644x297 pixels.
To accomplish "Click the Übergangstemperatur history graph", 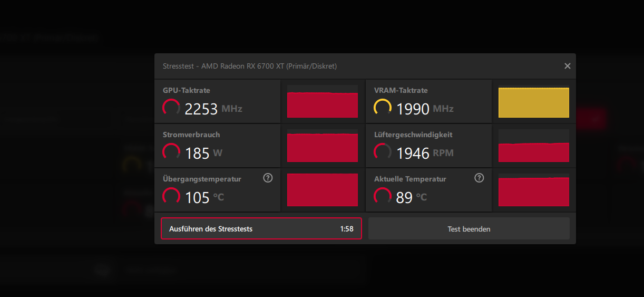I will (x=323, y=190).
